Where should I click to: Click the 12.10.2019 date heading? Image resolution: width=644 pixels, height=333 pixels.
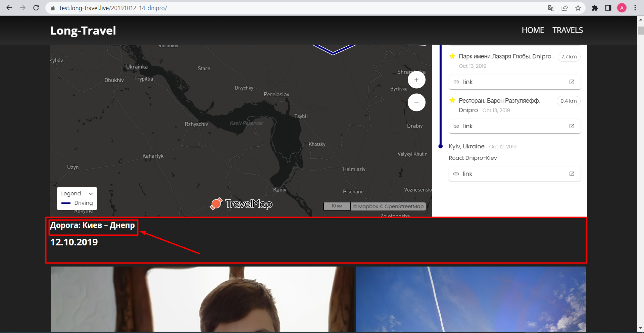(74, 242)
